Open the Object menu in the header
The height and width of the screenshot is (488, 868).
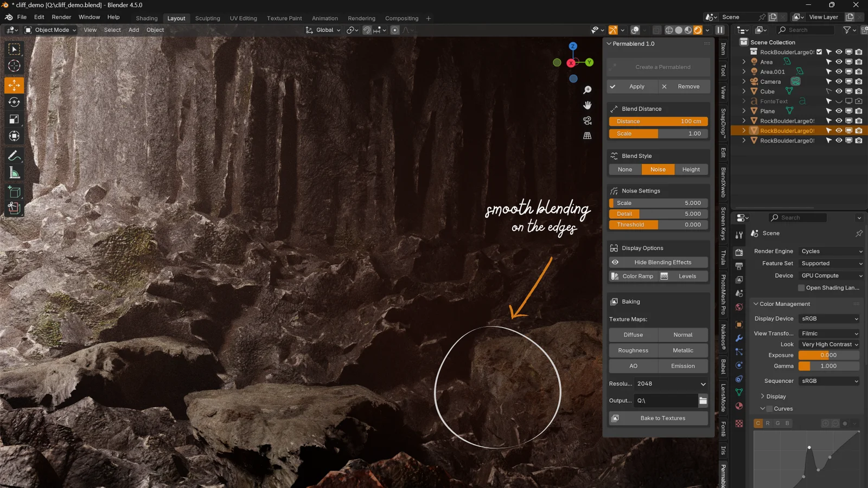(155, 30)
